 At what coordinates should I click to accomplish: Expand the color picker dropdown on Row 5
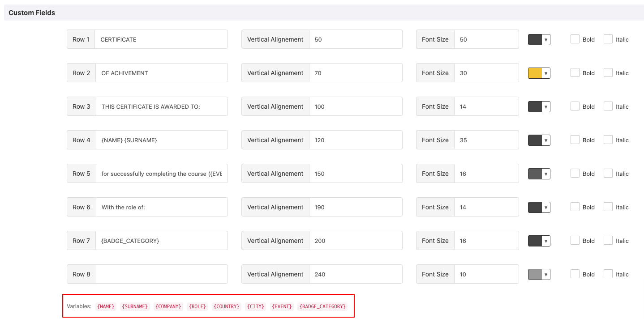539,174
